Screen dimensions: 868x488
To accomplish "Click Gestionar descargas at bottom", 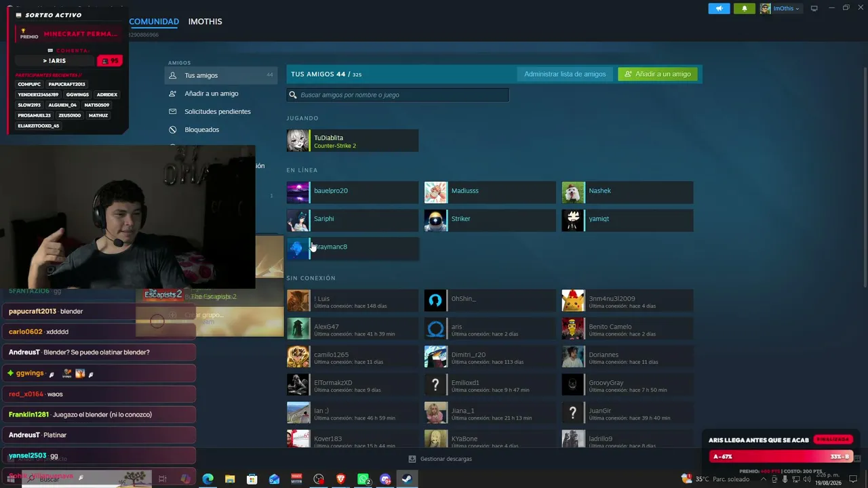I will tap(440, 459).
